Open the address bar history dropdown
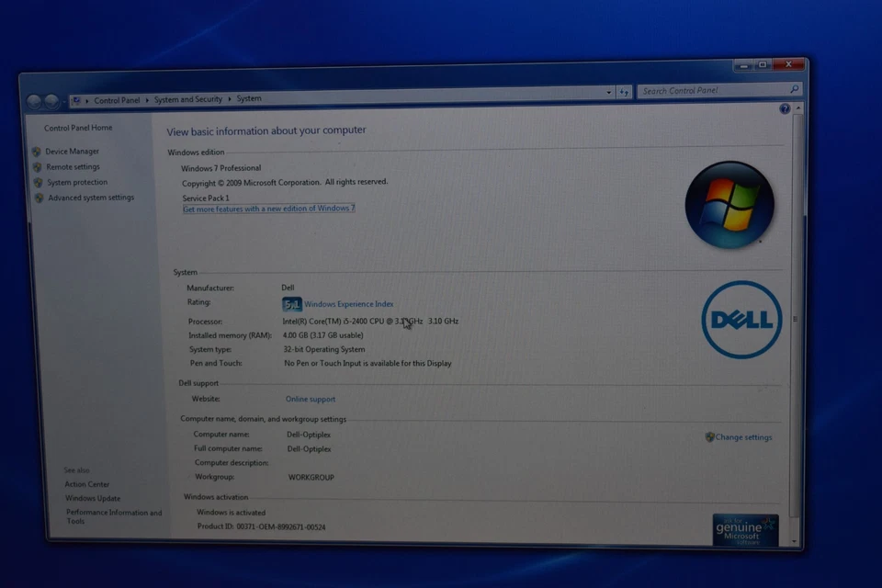The image size is (882, 588). pos(608,91)
